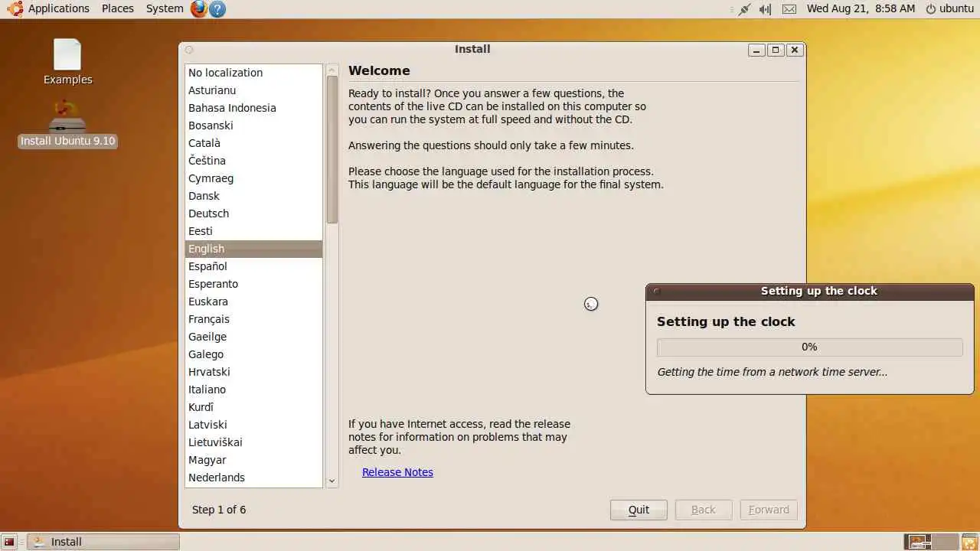The image size is (980, 551).
Task: Open the clock calendar showing Wed Aug 21
Action: pos(861,8)
